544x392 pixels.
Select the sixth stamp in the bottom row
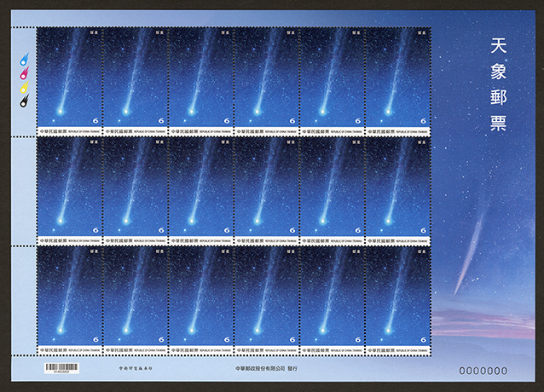click(397, 301)
